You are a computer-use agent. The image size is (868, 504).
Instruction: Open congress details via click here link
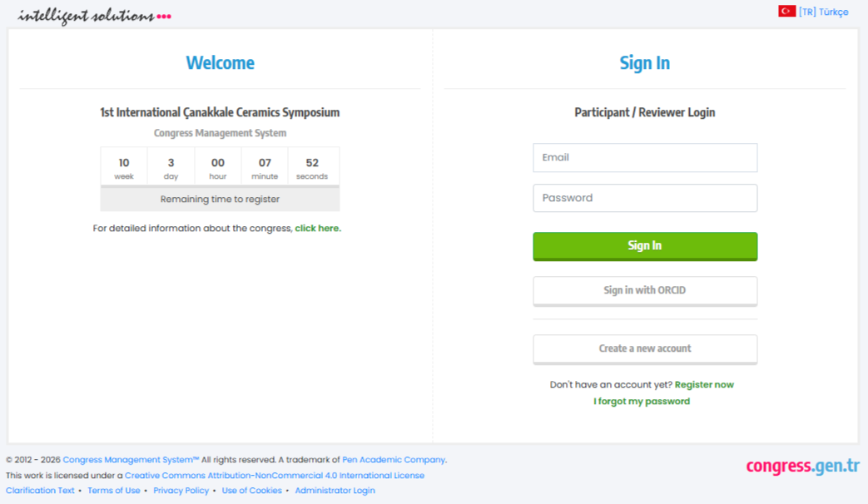(317, 229)
